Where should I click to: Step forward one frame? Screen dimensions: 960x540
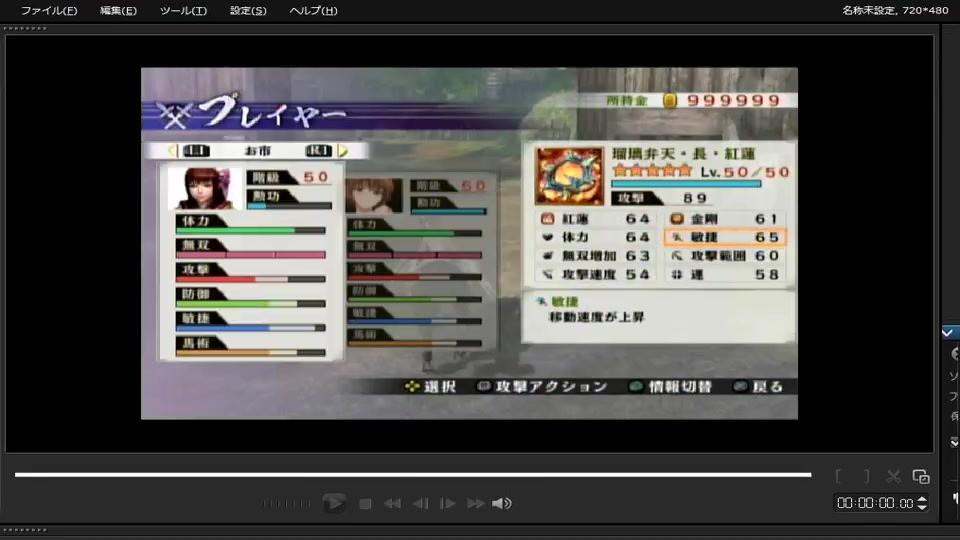pyautogui.click(x=448, y=504)
